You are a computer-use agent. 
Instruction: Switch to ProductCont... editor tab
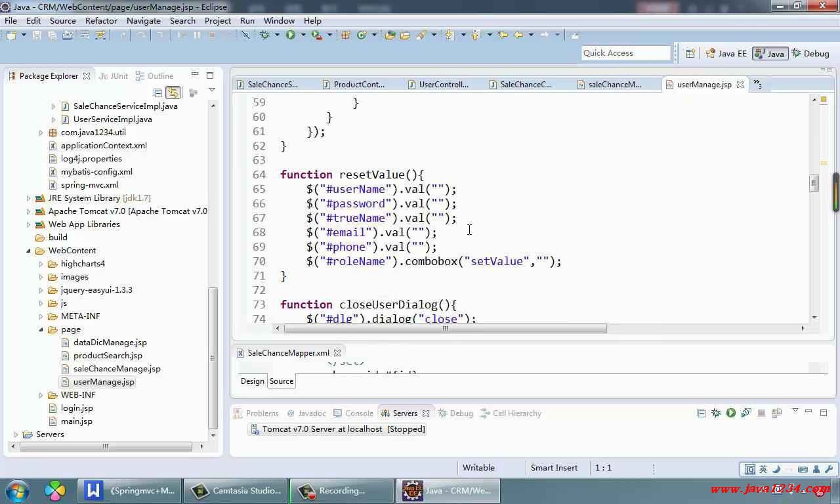pos(353,84)
